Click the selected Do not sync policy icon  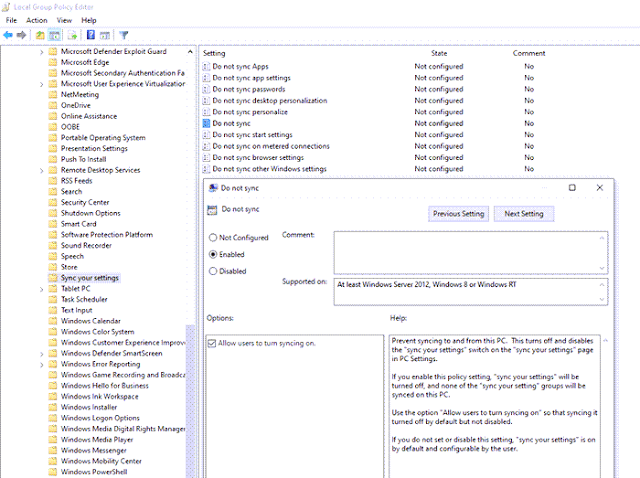coord(207,123)
